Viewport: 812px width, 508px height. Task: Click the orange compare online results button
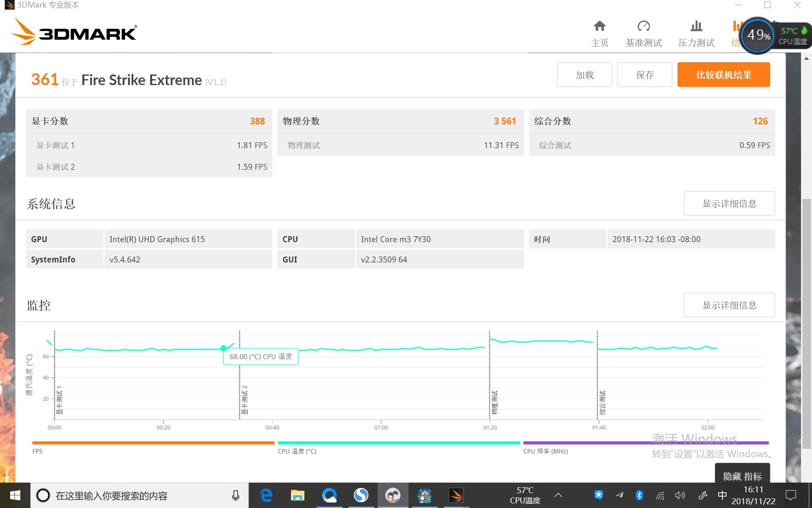pos(723,75)
